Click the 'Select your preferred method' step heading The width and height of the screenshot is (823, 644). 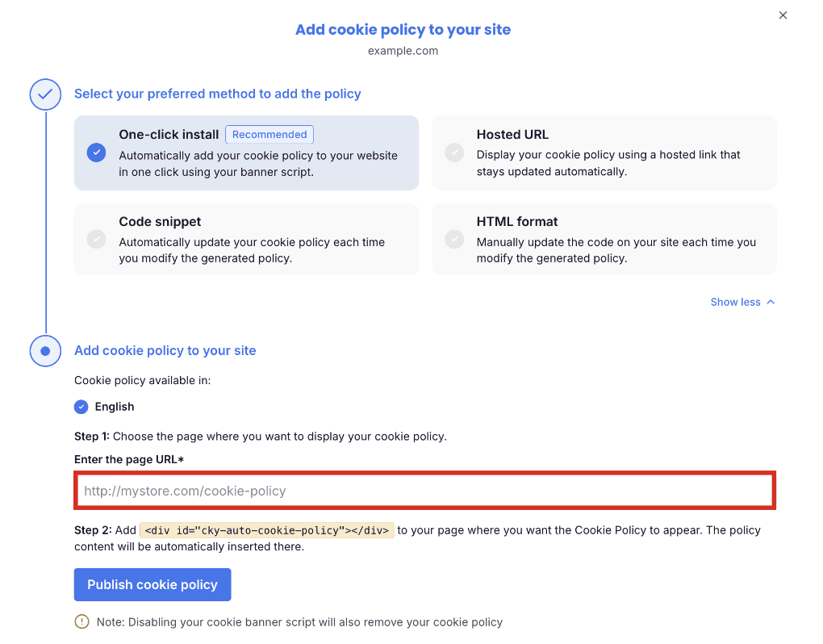coord(218,94)
